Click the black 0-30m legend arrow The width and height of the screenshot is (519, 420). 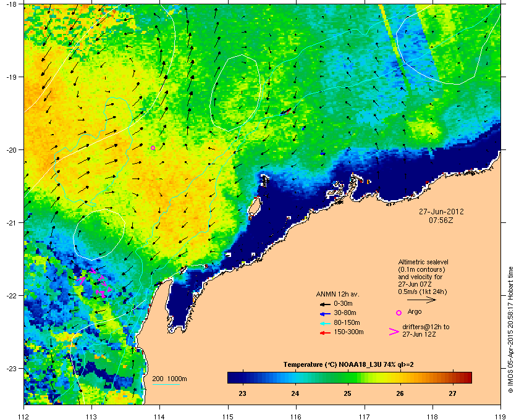click(x=325, y=304)
